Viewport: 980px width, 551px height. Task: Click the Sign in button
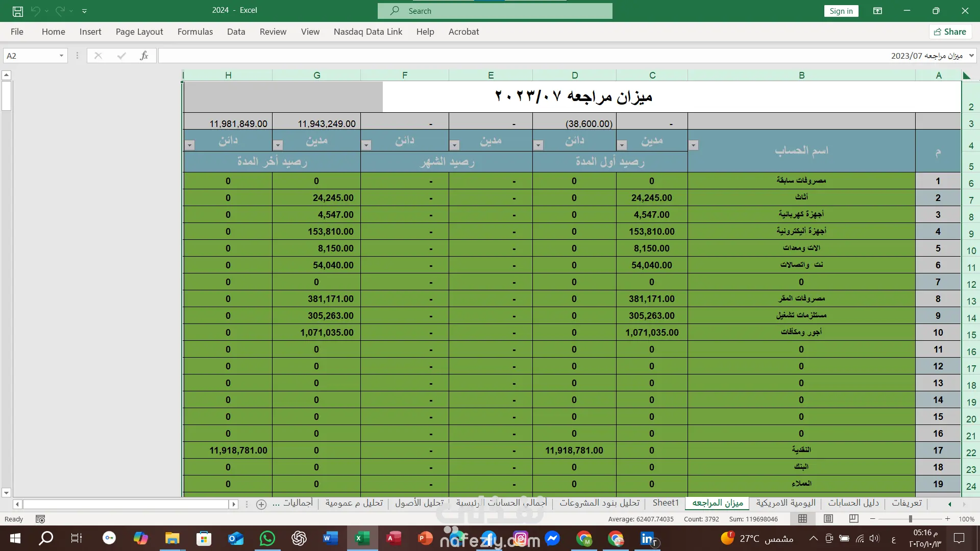(x=841, y=11)
